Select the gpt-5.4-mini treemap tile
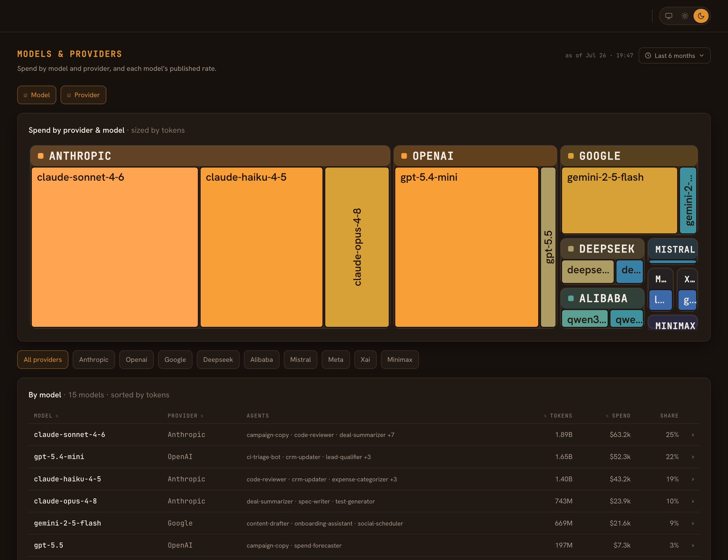 coord(466,247)
